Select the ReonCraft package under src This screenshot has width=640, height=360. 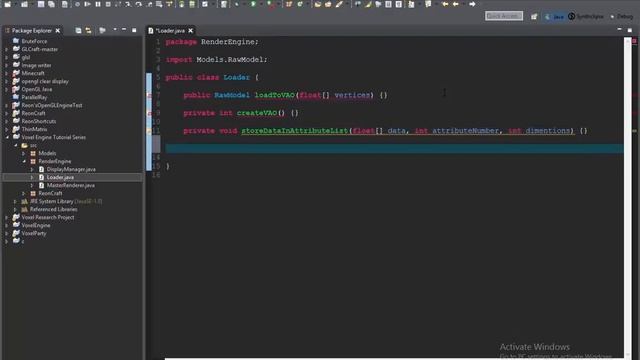pyautogui.click(x=50, y=193)
